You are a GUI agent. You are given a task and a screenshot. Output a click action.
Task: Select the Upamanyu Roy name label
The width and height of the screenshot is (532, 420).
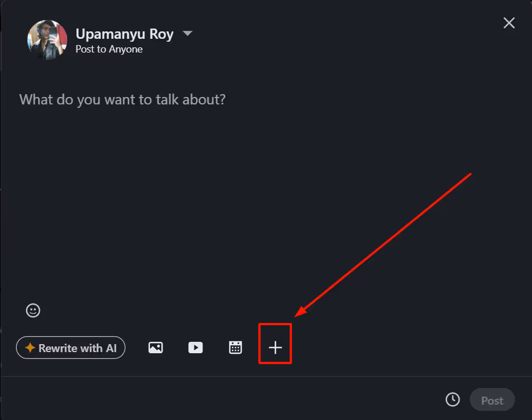124,34
